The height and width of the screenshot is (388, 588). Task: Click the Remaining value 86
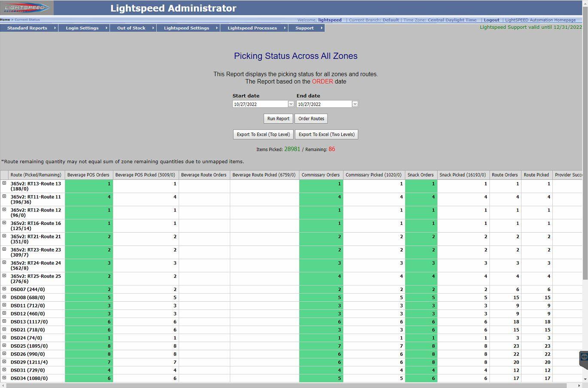[332, 149]
